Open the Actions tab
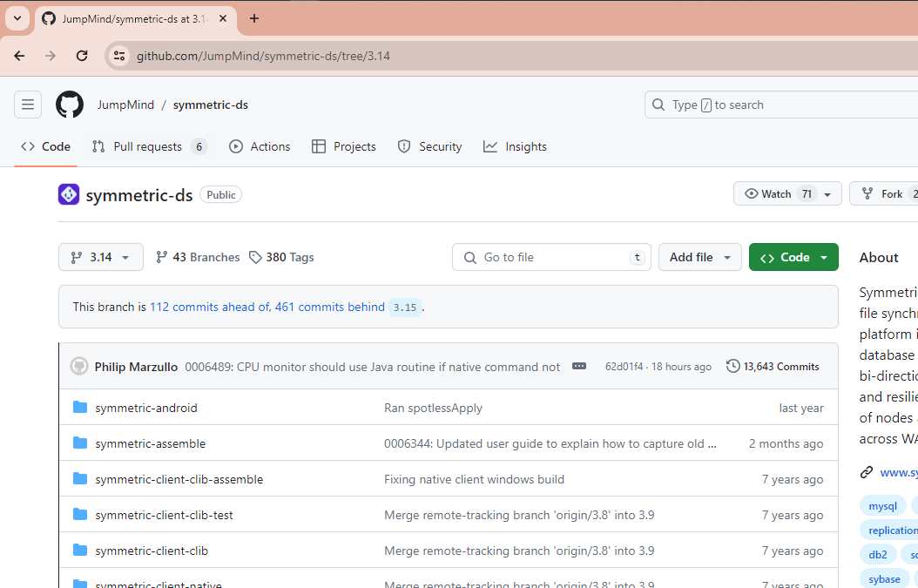Viewport: 918px width, 588px height. 260,146
